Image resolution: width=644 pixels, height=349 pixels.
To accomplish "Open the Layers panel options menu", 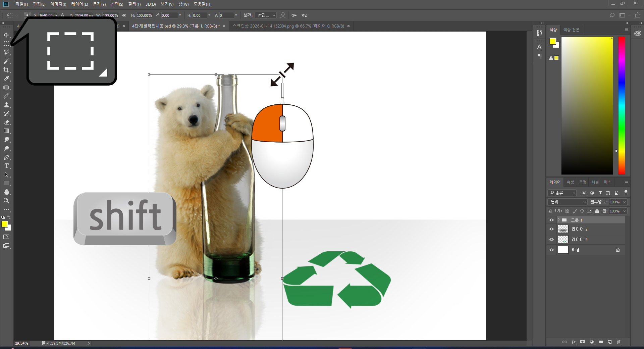I will pyautogui.click(x=626, y=182).
